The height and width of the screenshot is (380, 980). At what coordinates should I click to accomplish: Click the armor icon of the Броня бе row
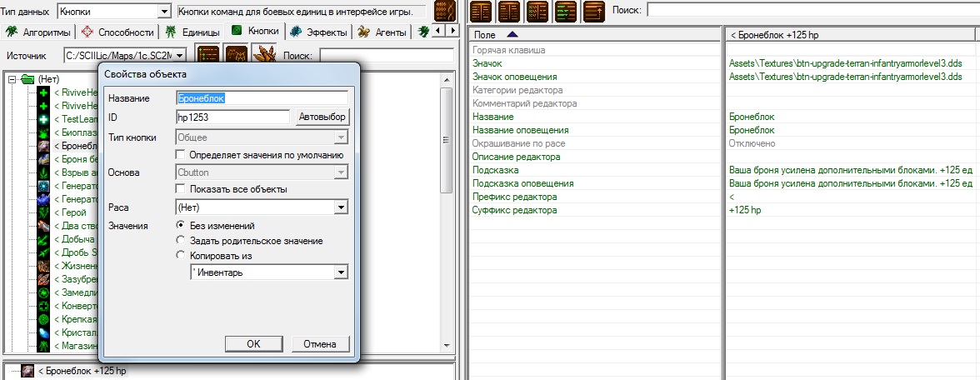coord(44,158)
